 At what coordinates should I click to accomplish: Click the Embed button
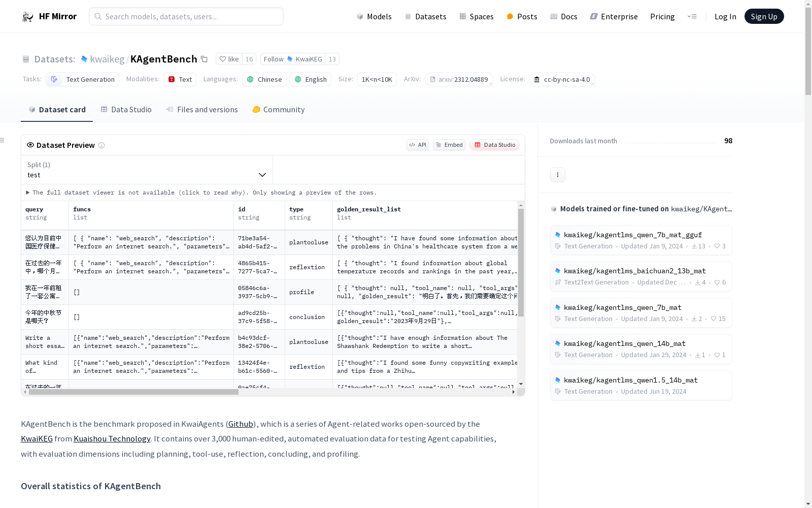449,145
